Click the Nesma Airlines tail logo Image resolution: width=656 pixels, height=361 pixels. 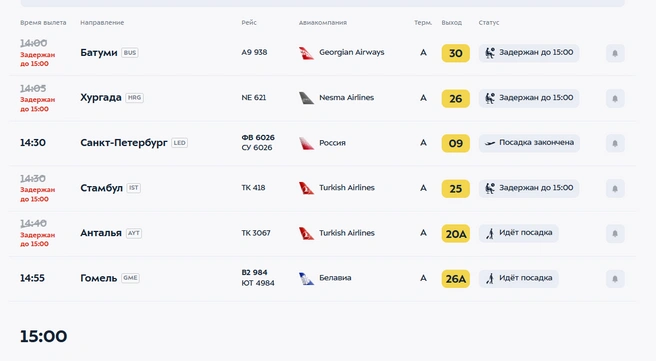(306, 98)
